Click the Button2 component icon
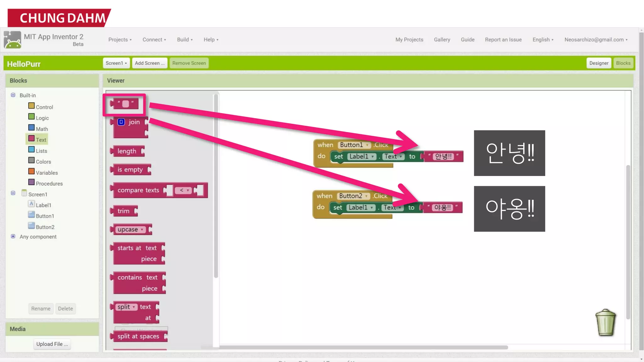The width and height of the screenshot is (644, 362). point(31,226)
